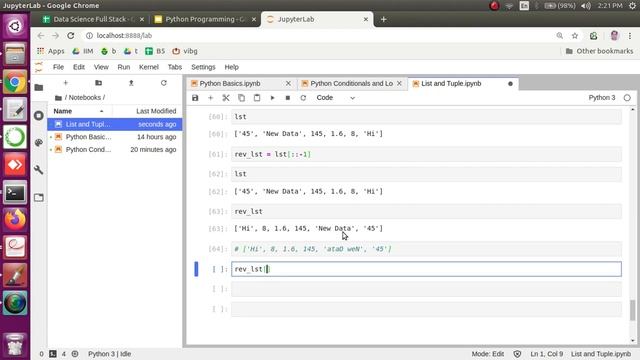Open the Edit menu

[x=79, y=67]
